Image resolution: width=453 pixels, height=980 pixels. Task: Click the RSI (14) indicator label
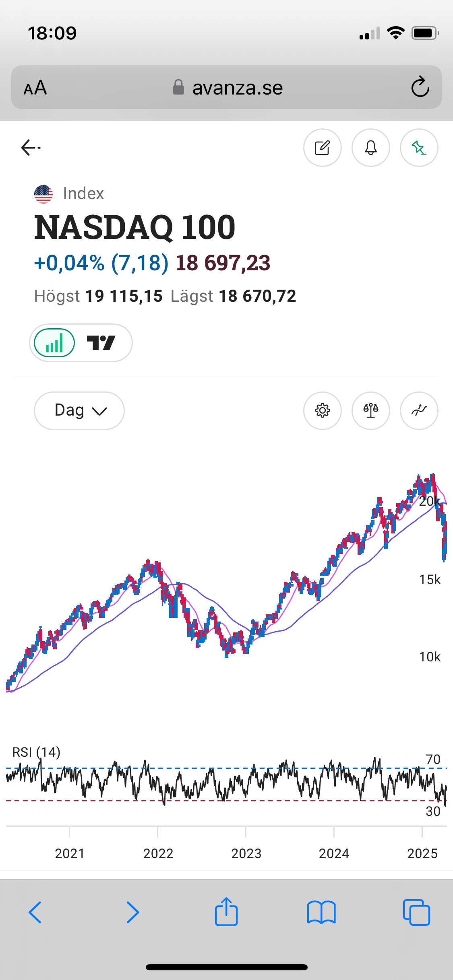36,752
